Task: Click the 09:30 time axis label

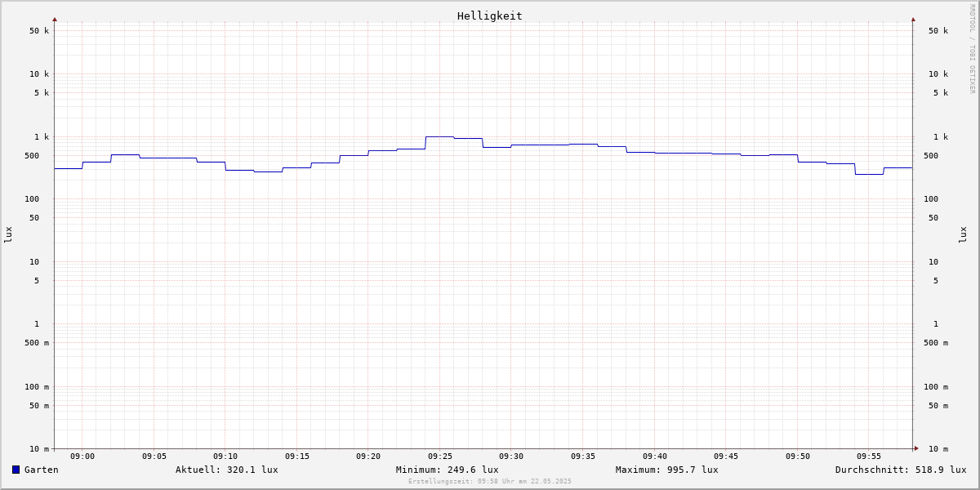Action: (511, 457)
